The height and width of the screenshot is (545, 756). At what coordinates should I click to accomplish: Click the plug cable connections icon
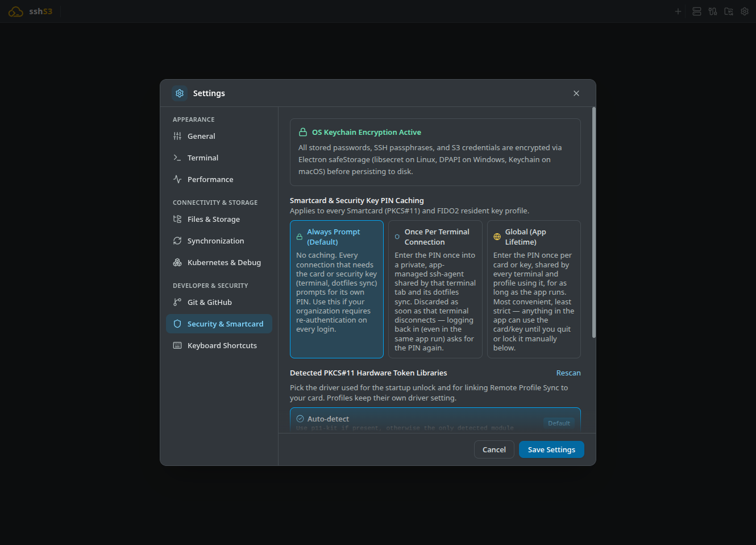(x=713, y=11)
